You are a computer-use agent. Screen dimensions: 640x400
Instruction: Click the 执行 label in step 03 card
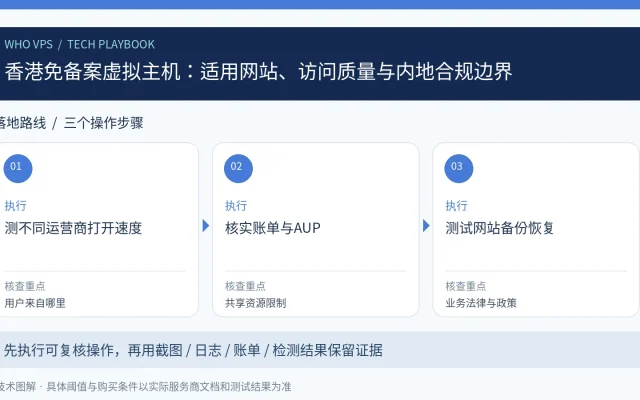click(x=456, y=206)
